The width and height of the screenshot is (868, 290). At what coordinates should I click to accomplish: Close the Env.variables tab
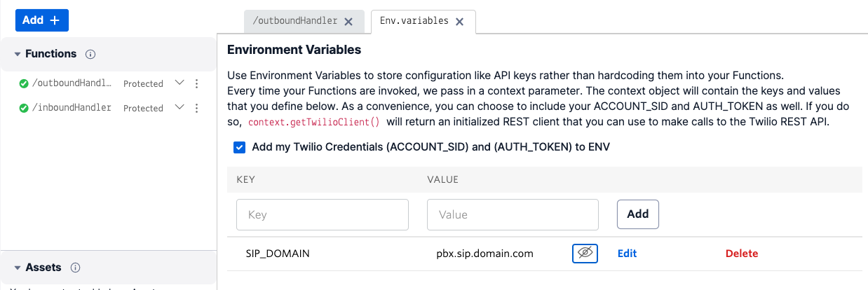[x=460, y=22]
